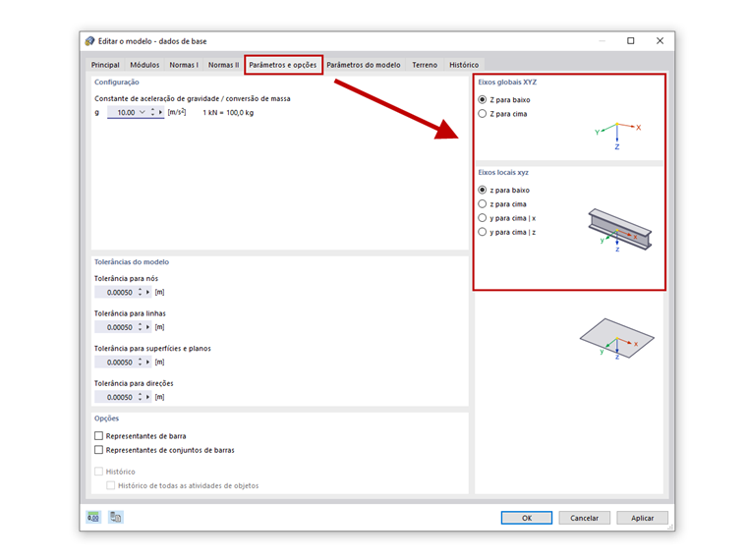The image size is (747, 560).
Task: Click the spinner of 'Tolerância para direções'
Action: [140, 397]
